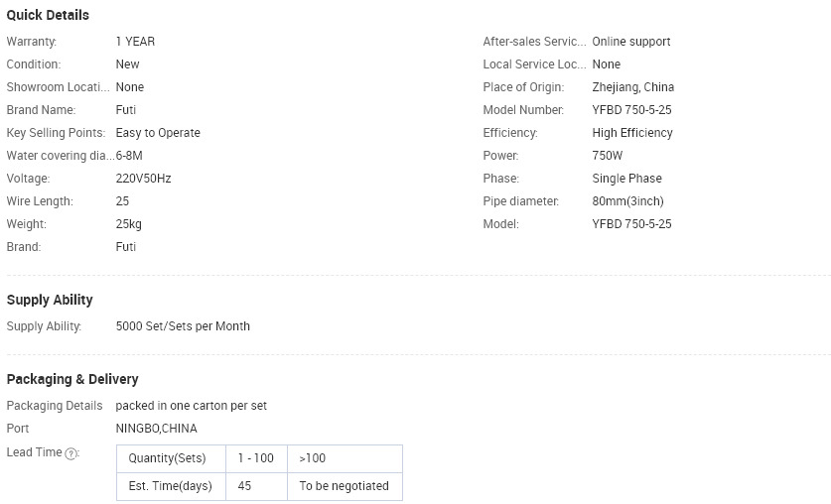Click the Quantity(Sets) table header cell
The height and width of the screenshot is (504, 831).
pos(171,458)
